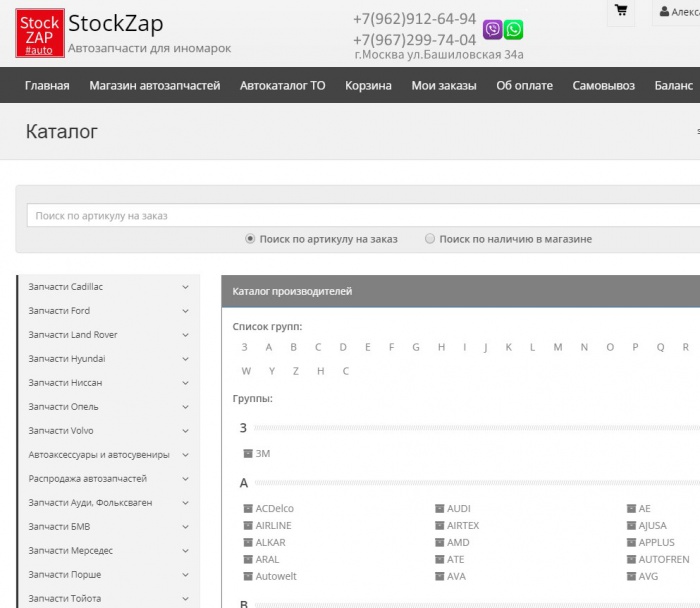The height and width of the screenshot is (608, 700).
Task: Click the box icon beside Autowelt
Action: coord(248,576)
